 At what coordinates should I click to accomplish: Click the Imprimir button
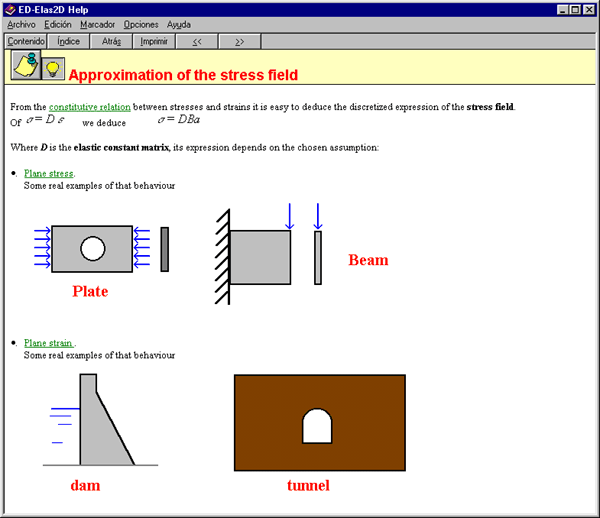pyautogui.click(x=154, y=41)
